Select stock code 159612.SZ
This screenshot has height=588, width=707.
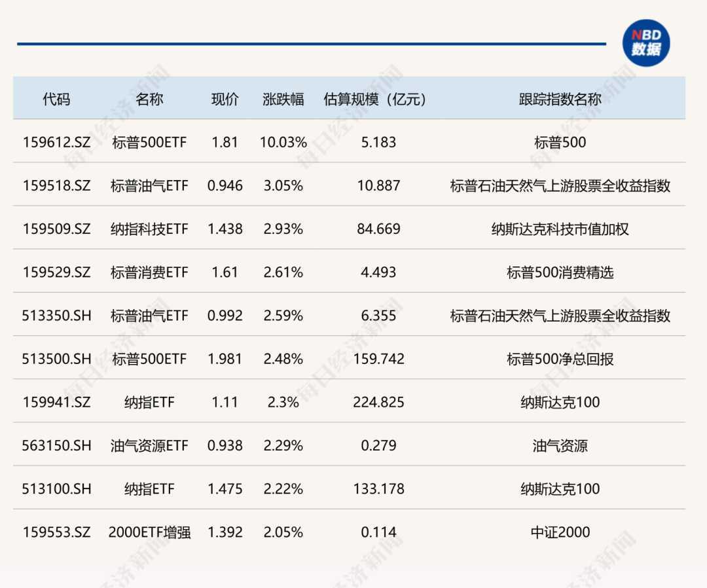[x=56, y=142]
